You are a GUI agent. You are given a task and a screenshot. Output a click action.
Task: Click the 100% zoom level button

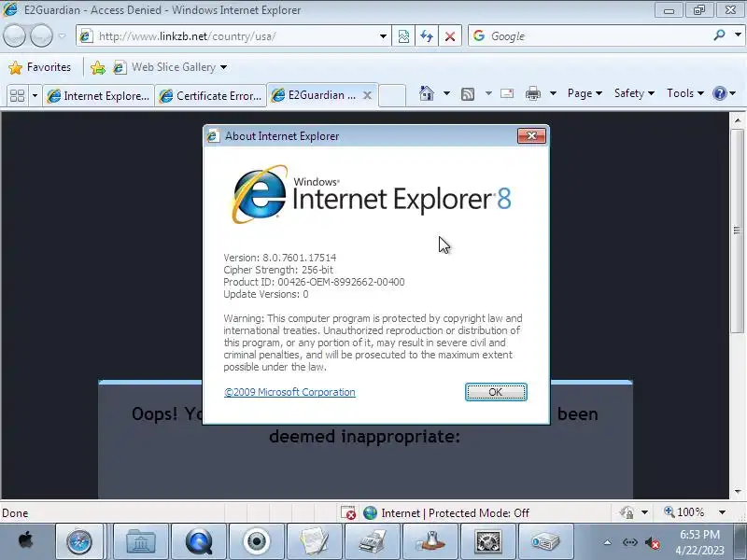tap(684, 512)
